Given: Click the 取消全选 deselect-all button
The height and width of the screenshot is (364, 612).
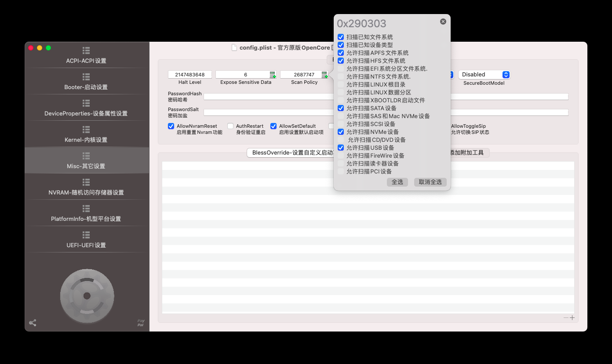Looking at the screenshot, I should click(430, 182).
